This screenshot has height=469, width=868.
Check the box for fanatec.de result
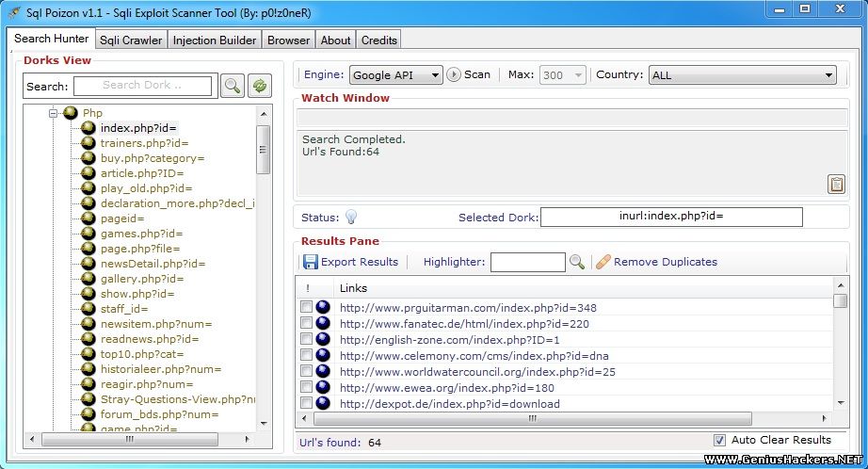click(x=306, y=322)
